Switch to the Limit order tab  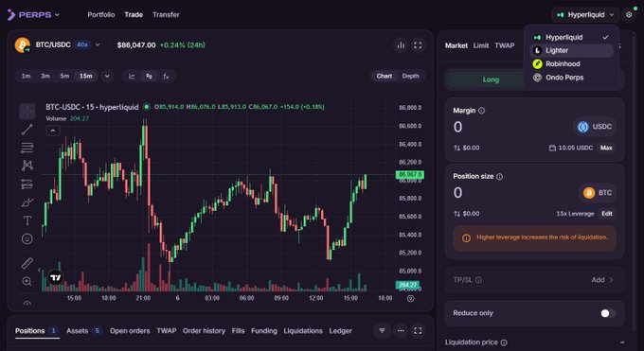tap(481, 45)
